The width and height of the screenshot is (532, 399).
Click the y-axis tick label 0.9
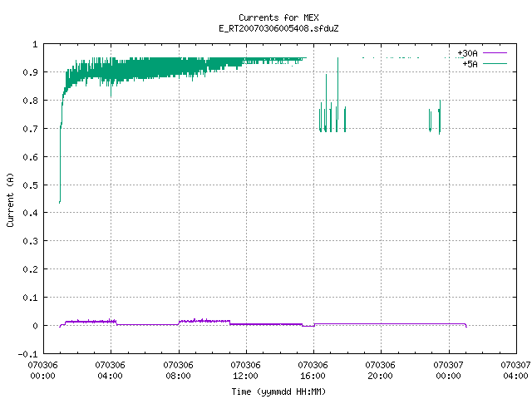(x=30, y=72)
